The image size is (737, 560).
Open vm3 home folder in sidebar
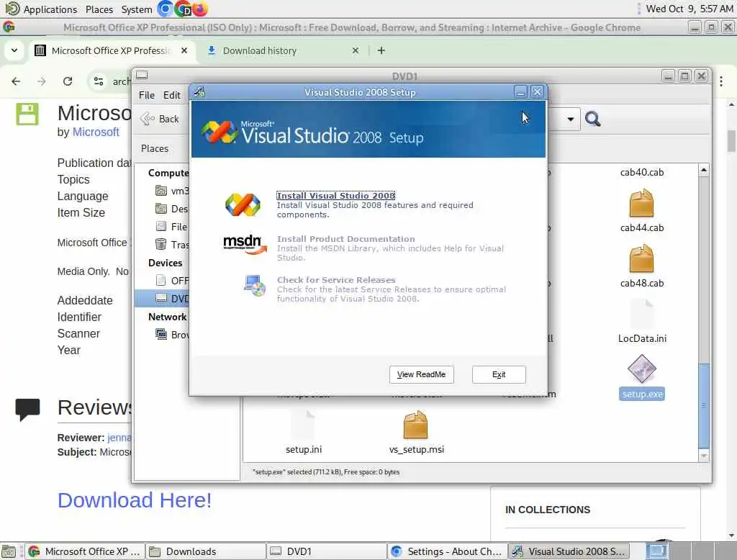click(x=171, y=191)
